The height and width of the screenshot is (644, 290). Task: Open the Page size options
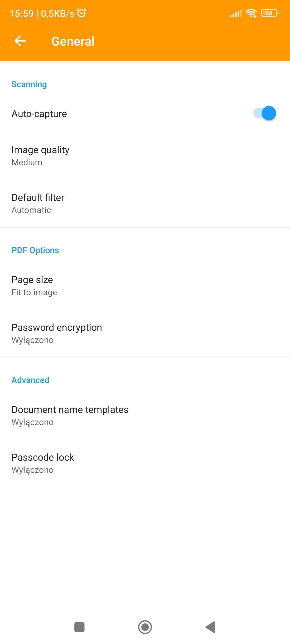(x=145, y=286)
